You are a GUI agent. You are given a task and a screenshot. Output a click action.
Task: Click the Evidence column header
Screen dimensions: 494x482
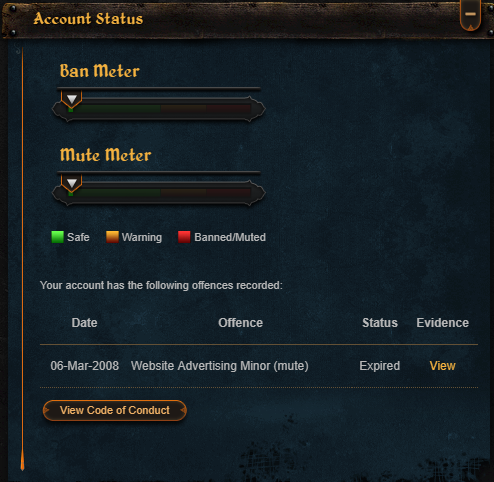pos(443,323)
